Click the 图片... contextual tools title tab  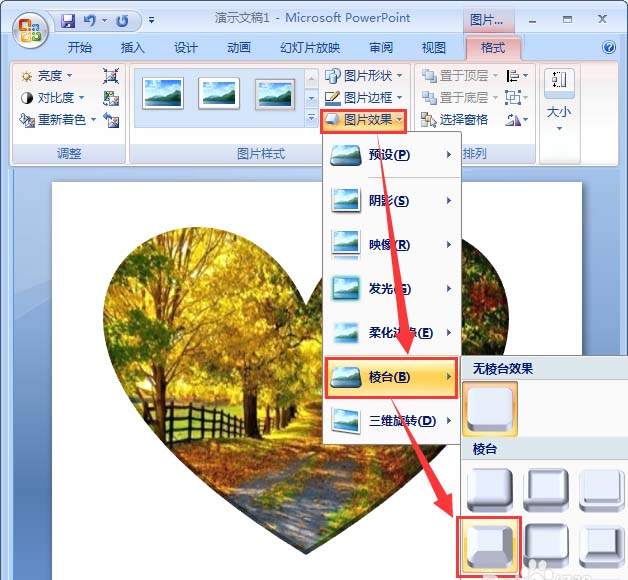[x=488, y=20]
